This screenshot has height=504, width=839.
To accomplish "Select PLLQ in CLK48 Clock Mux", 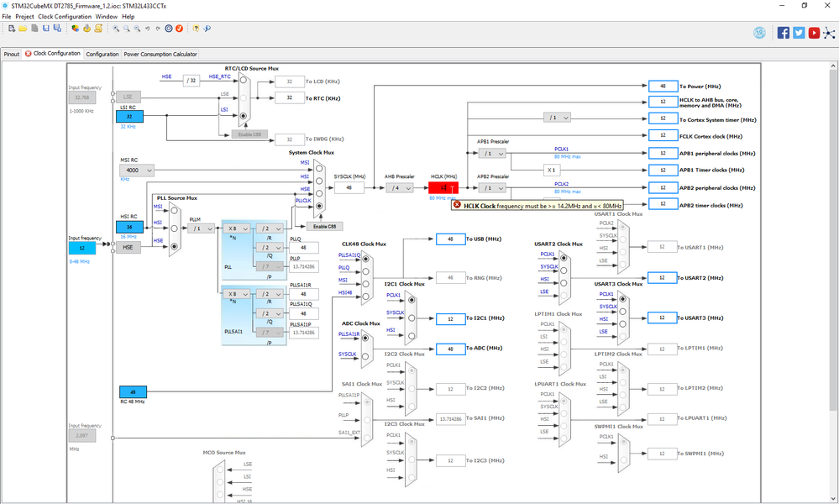I will [x=366, y=271].
